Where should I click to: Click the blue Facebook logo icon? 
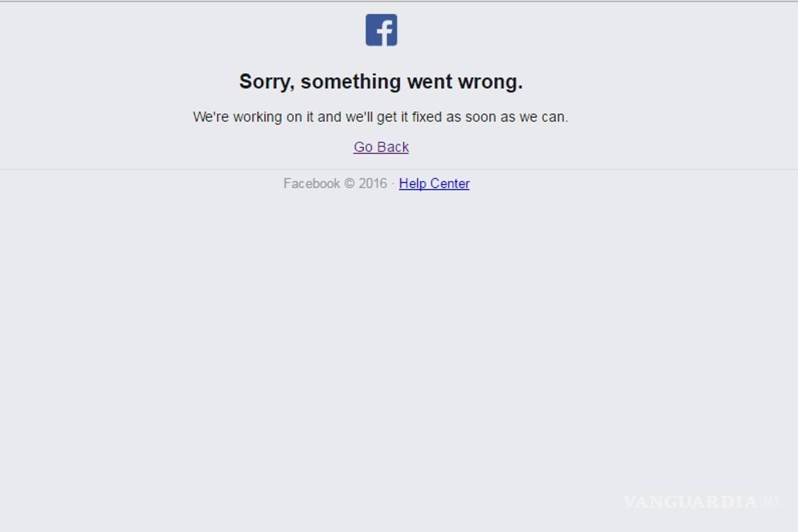pos(381,30)
